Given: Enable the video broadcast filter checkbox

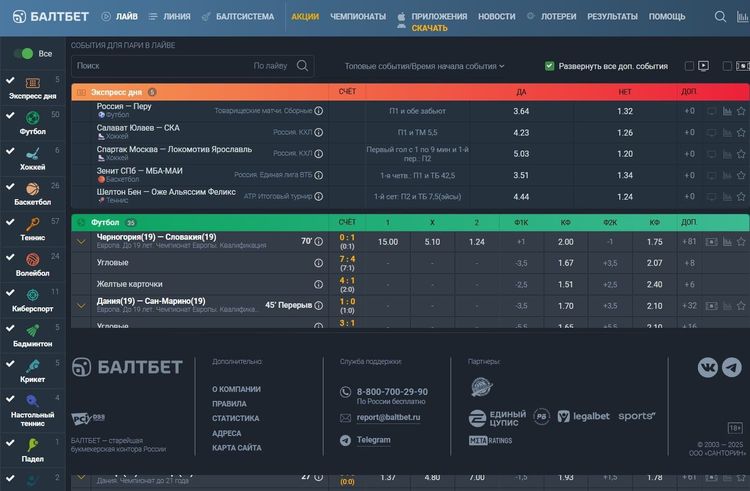Looking at the screenshot, I should (x=690, y=66).
